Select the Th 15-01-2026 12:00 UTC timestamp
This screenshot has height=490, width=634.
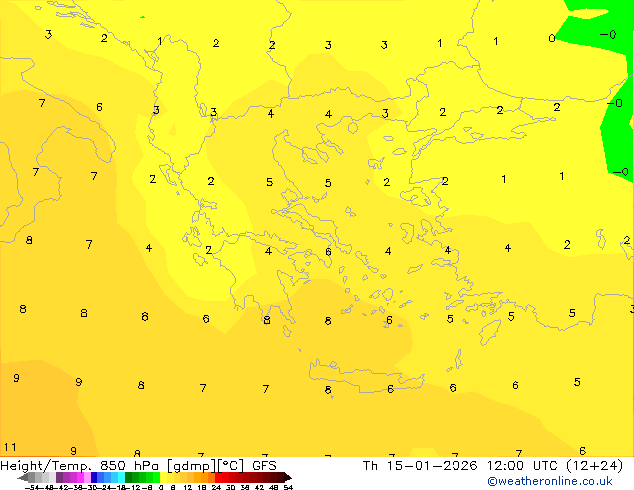(492, 466)
